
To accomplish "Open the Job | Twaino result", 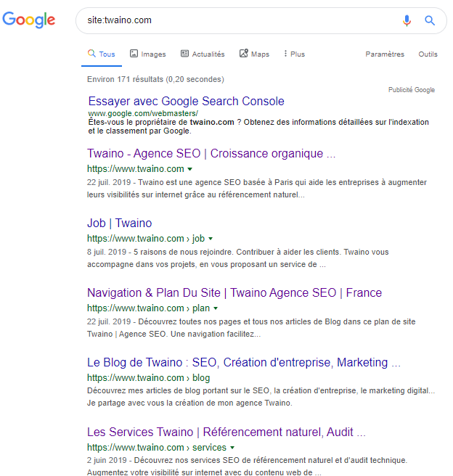I will [x=119, y=223].
